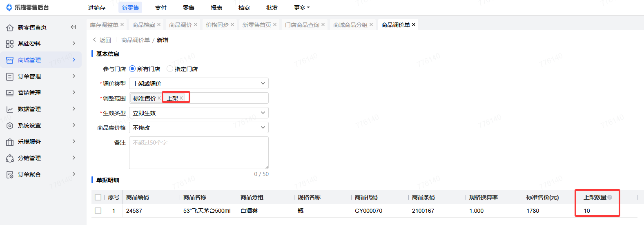Open the 支付 top menu
This screenshot has width=644, height=225.
click(161, 8)
